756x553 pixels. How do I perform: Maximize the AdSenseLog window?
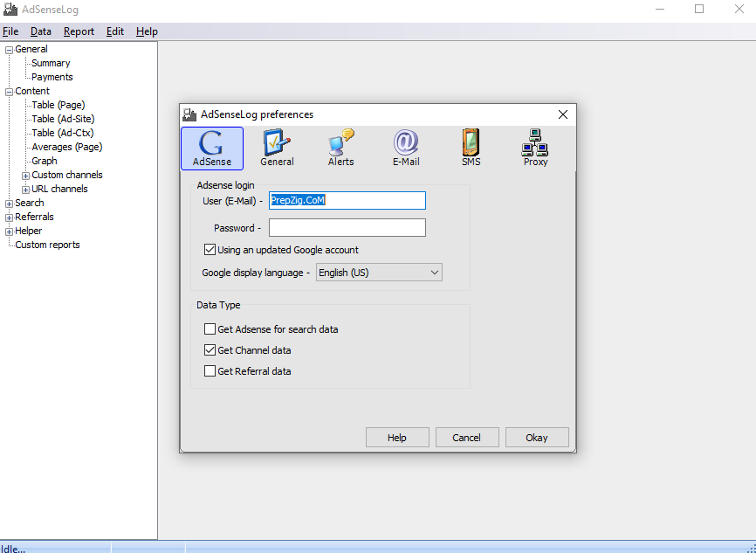[x=699, y=9]
